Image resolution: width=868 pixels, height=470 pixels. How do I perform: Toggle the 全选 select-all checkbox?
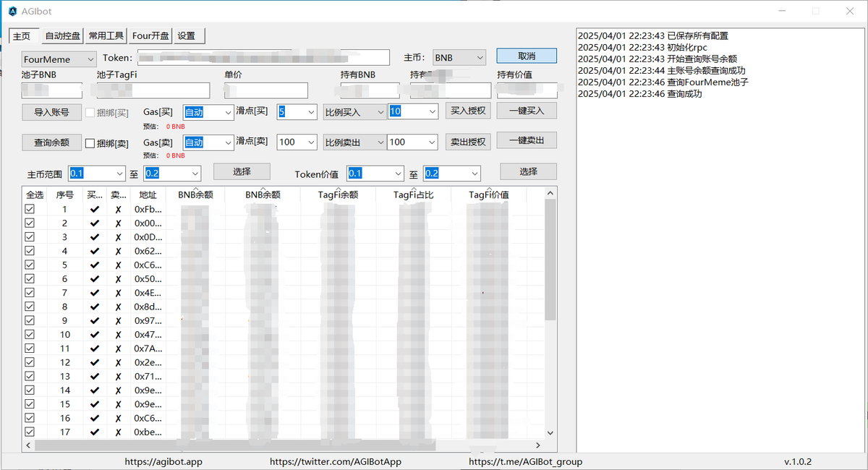click(x=35, y=195)
